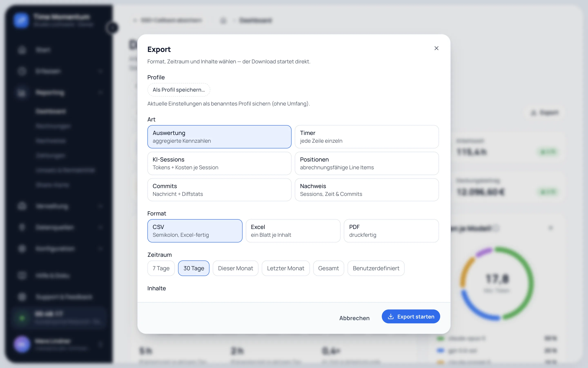Start download with Export starten
The image size is (588, 368).
[x=411, y=316]
